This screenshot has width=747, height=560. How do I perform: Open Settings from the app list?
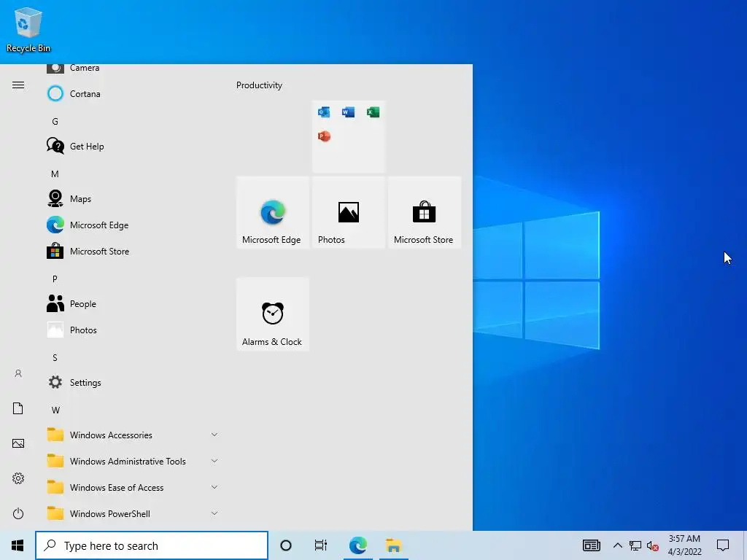(x=133, y=382)
